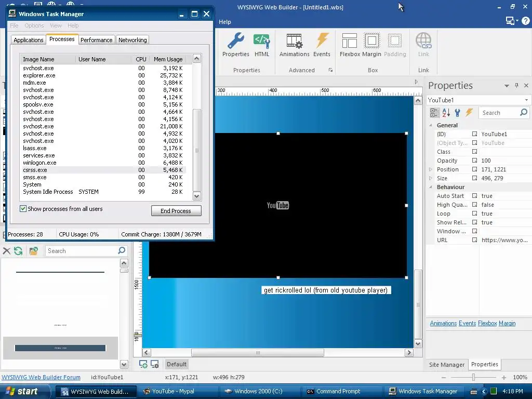532x399 pixels.
Task: Click the Task Manager process list scrollbar thumb
Action: (x=197, y=150)
